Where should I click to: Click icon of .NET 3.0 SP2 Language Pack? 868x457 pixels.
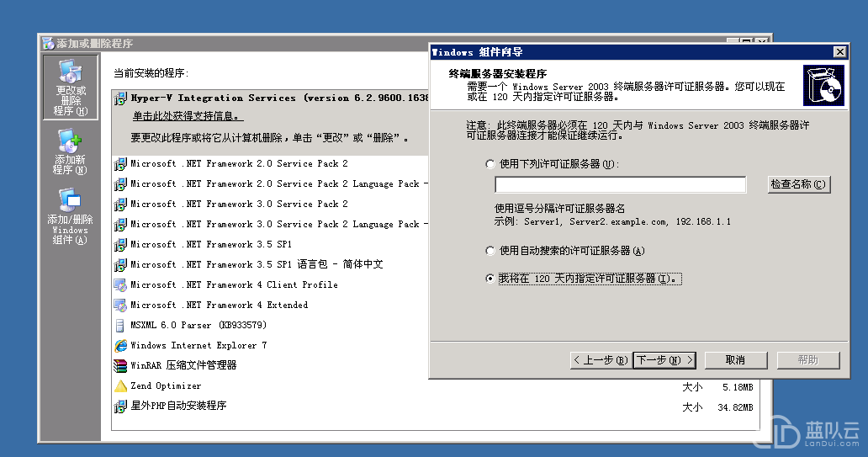(120, 225)
